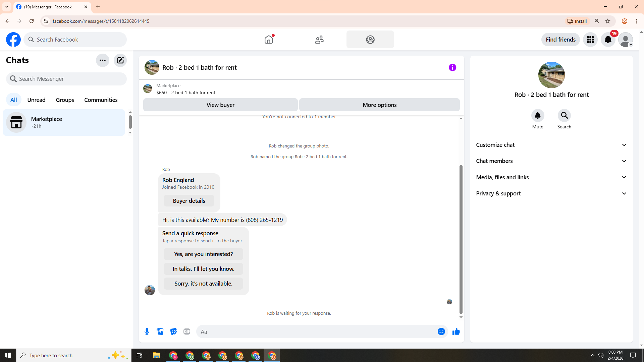Attach a photo using the image icon
This screenshot has width=644, height=362.
pyautogui.click(x=160, y=331)
